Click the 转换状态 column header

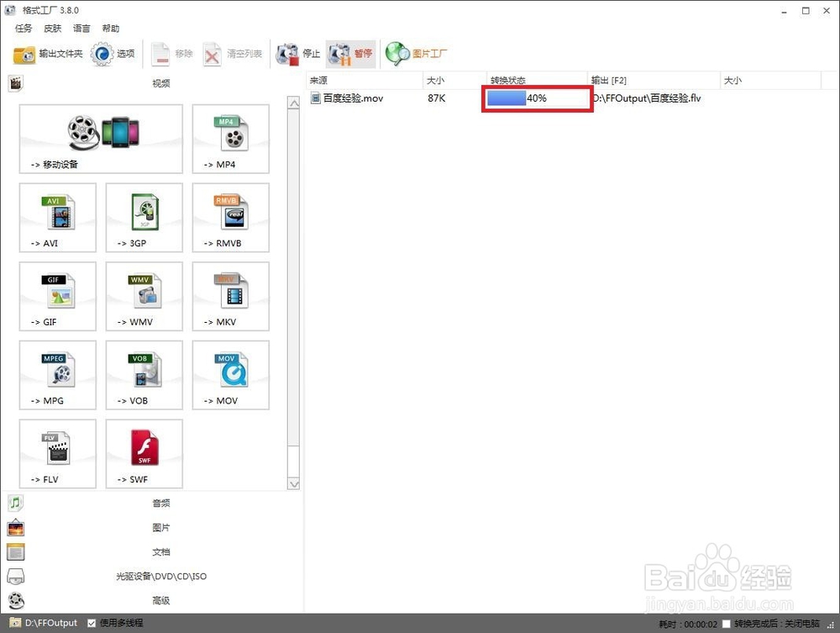(x=537, y=81)
